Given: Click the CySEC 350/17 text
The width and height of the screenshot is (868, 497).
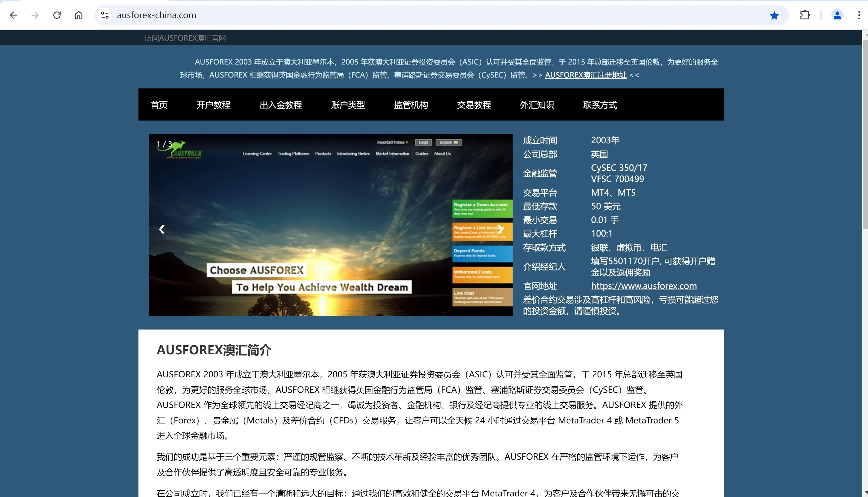Looking at the screenshot, I should point(619,167).
